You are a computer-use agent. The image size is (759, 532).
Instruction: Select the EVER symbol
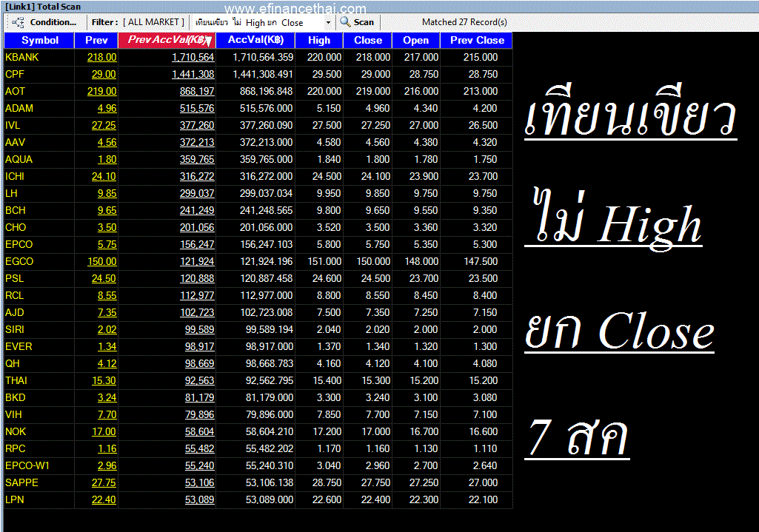[19, 346]
